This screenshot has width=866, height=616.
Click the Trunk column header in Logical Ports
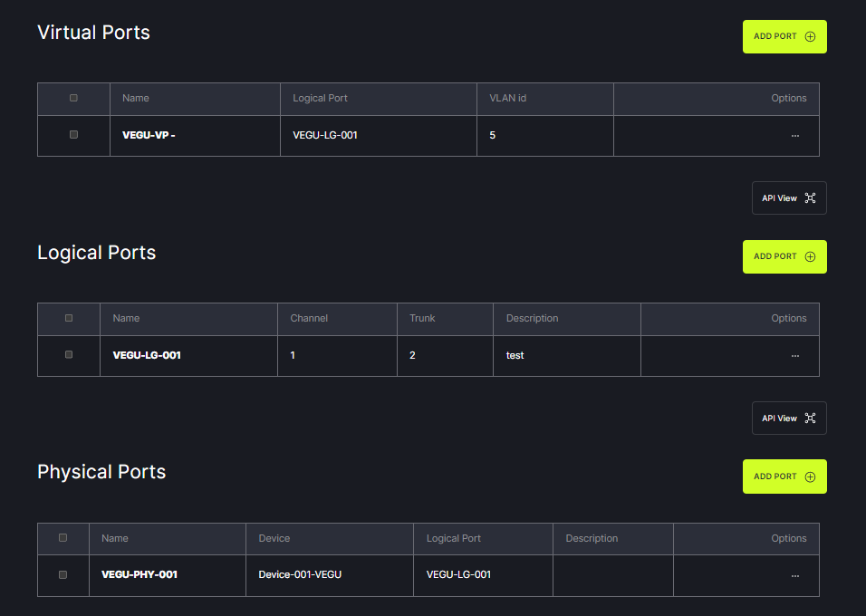pos(422,318)
